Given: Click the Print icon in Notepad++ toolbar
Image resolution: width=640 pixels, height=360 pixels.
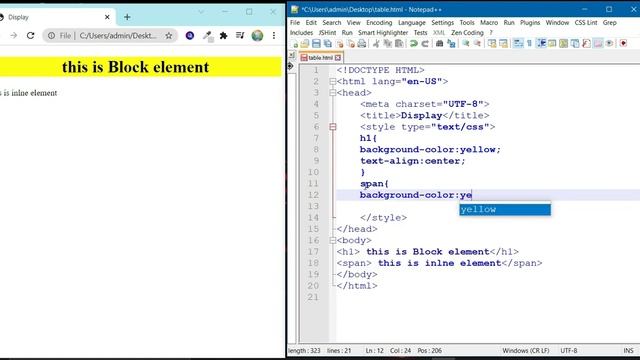Looking at the screenshot, I should 362,44.
